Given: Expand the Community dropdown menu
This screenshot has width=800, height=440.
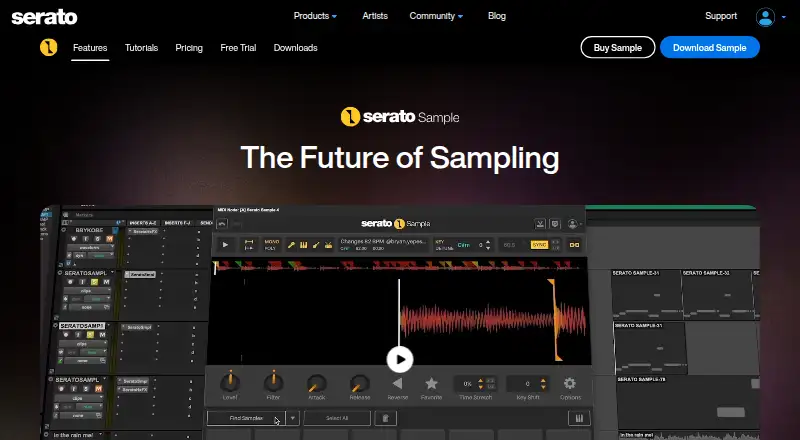Looking at the screenshot, I should pyautogui.click(x=436, y=16).
